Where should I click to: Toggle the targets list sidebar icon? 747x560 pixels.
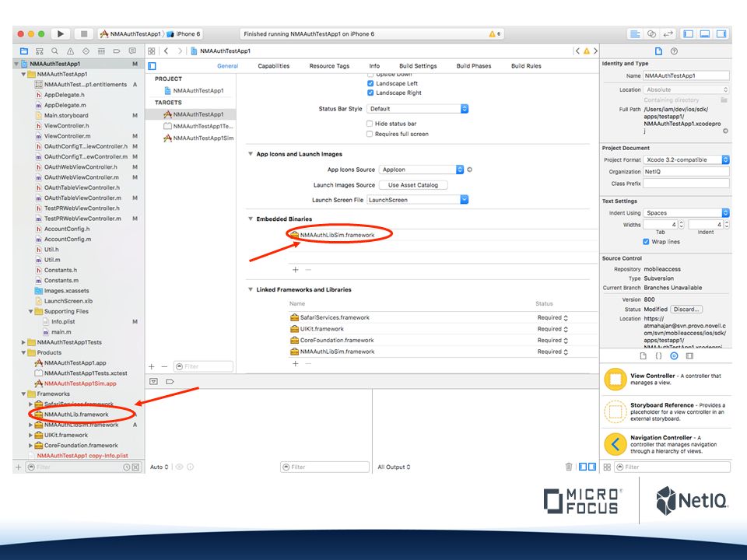point(152,65)
